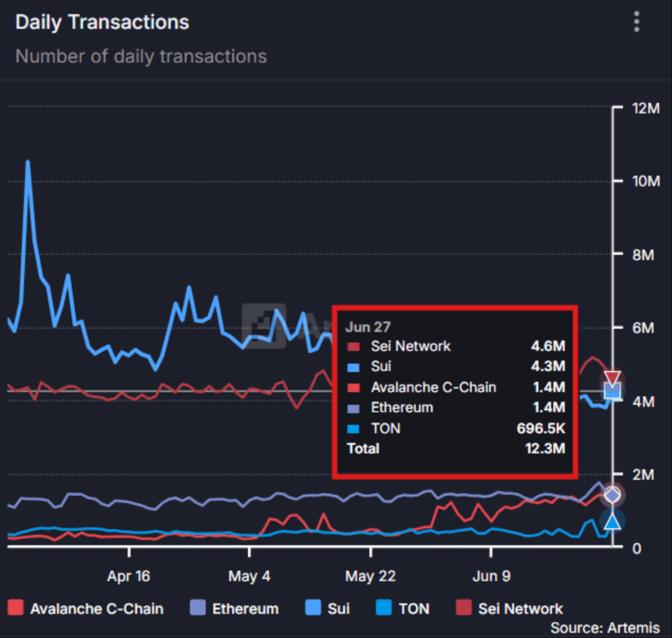Click the Sei Network legend color swatch
The height and width of the screenshot is (638, 672).
(464, 608)
